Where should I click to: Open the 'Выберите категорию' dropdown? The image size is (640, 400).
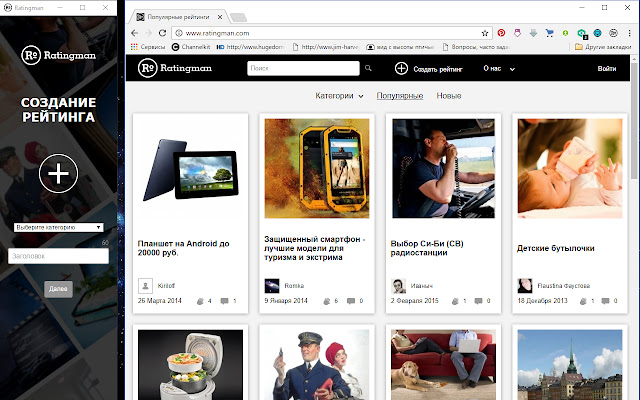58,227
